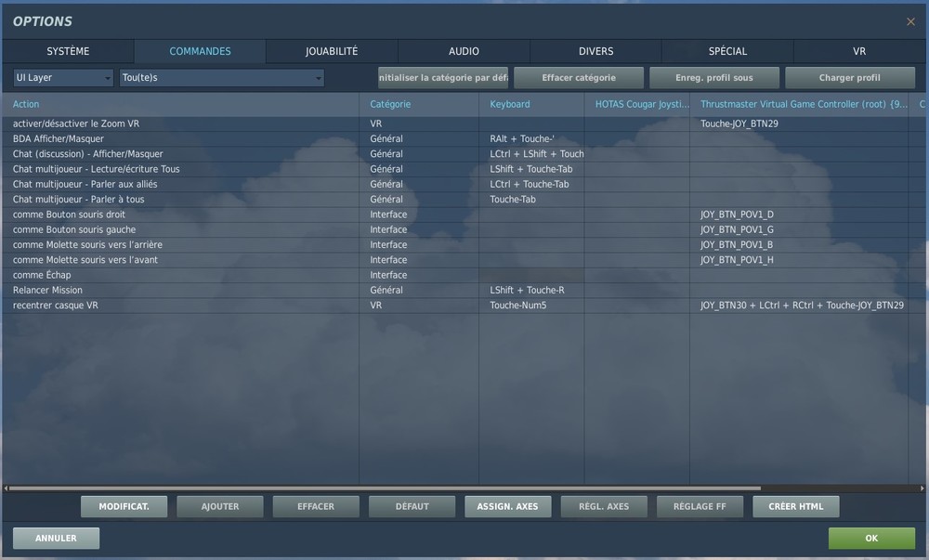
Task: Click the 'Touche-Tab' keyboard binding cell
Action: [x=531, y=200]
